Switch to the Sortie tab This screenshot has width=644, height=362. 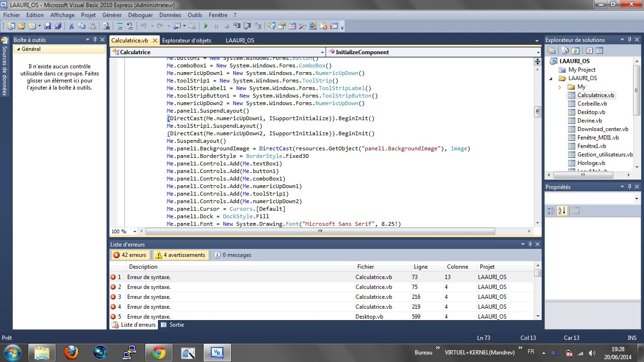click(173, 325)
